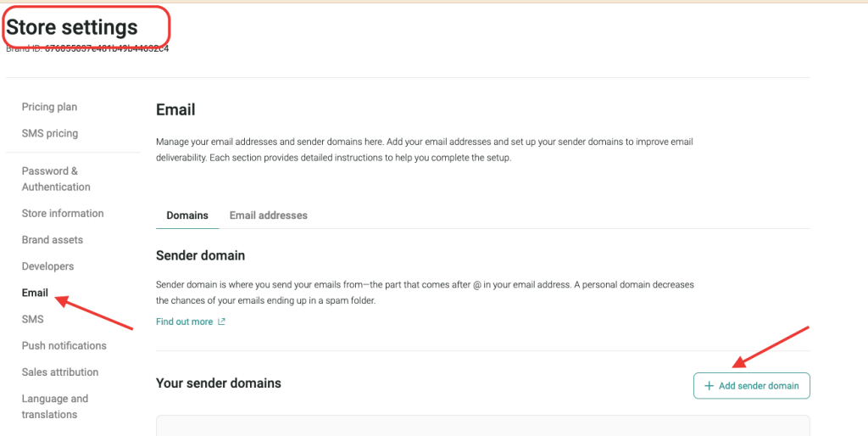Open Sales attribution settings
868x436 pixels.
60,372
